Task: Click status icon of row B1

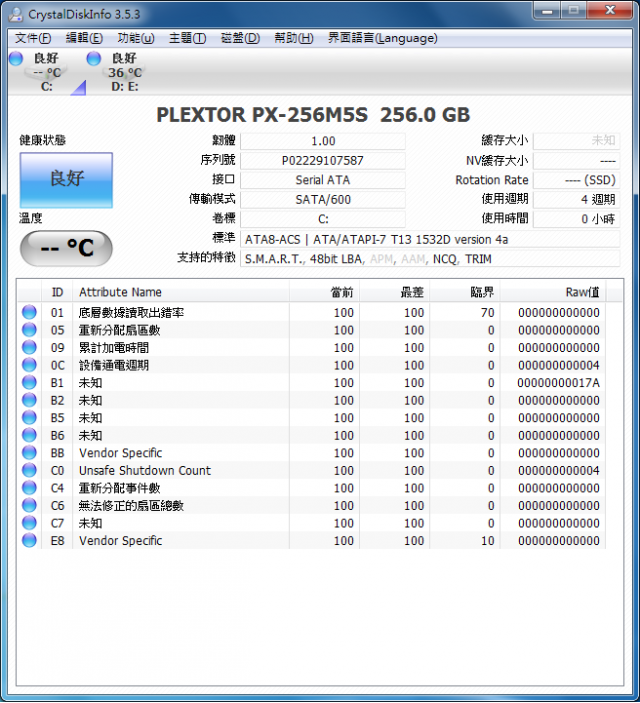Action: [x=29, y=382]
